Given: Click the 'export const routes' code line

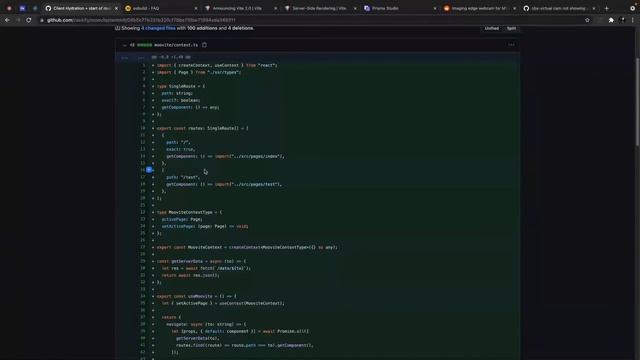Looking at the screenshot, I should pyautogui.click(x=202, y=128).
